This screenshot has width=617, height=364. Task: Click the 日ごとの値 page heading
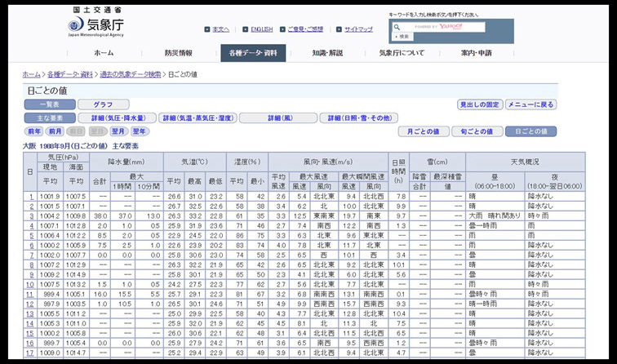[47, 91]
